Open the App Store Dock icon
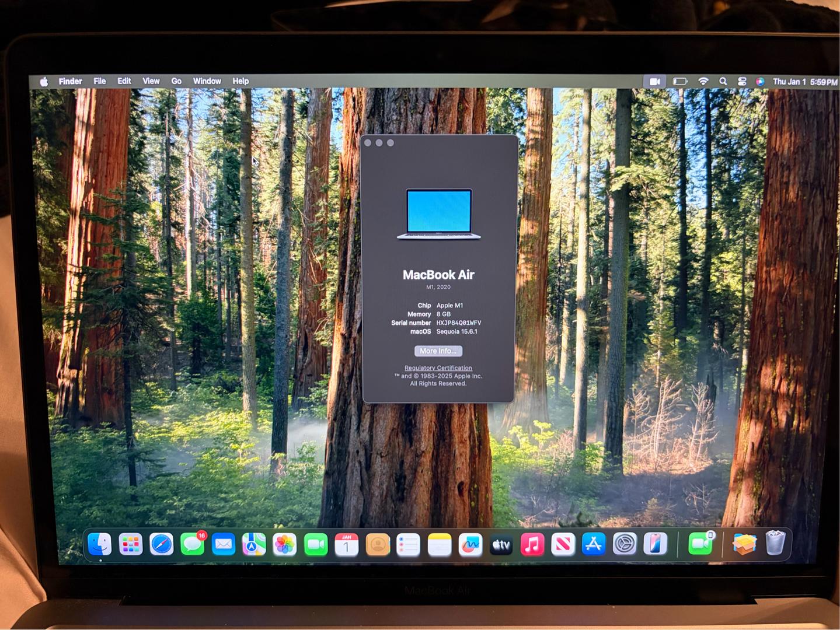 click(x=594, y=544)
